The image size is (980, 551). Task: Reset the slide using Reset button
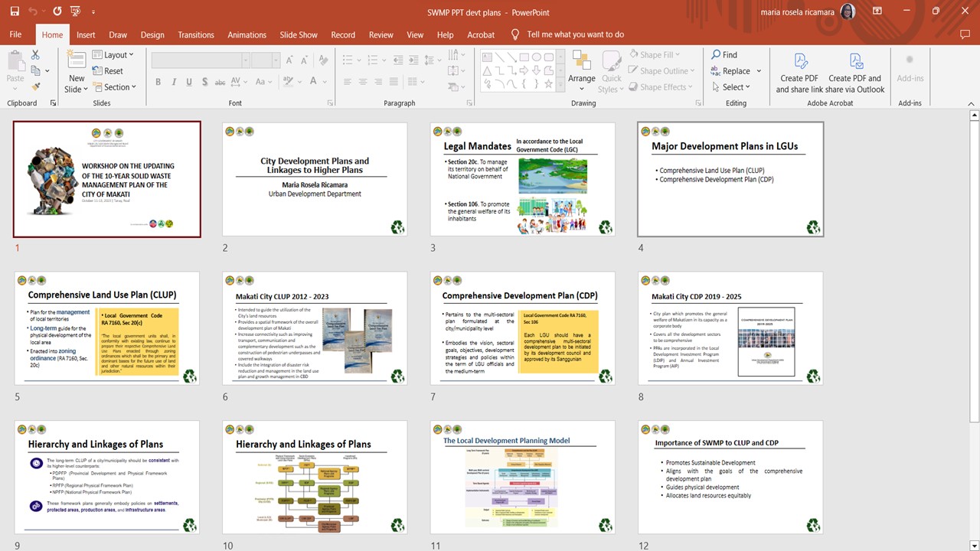pyautogui.click(x=107, y=71)
